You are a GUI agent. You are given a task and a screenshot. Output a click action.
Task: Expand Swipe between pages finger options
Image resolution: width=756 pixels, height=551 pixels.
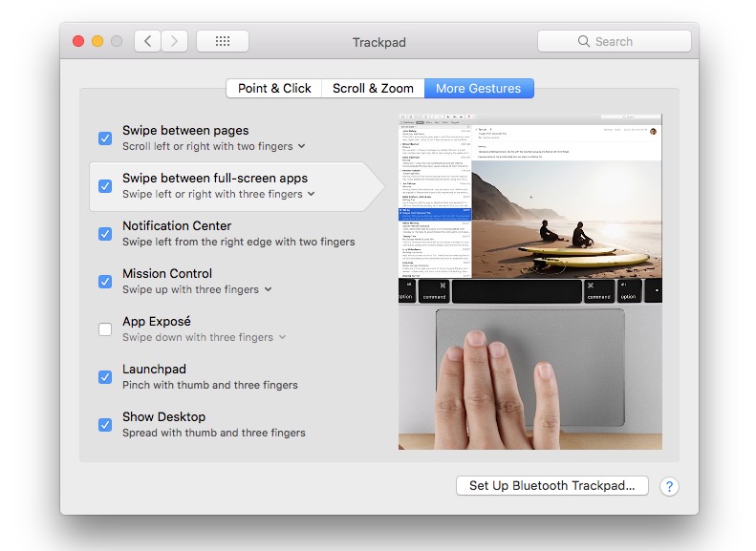pyautogui.click(x=302, y=146)
